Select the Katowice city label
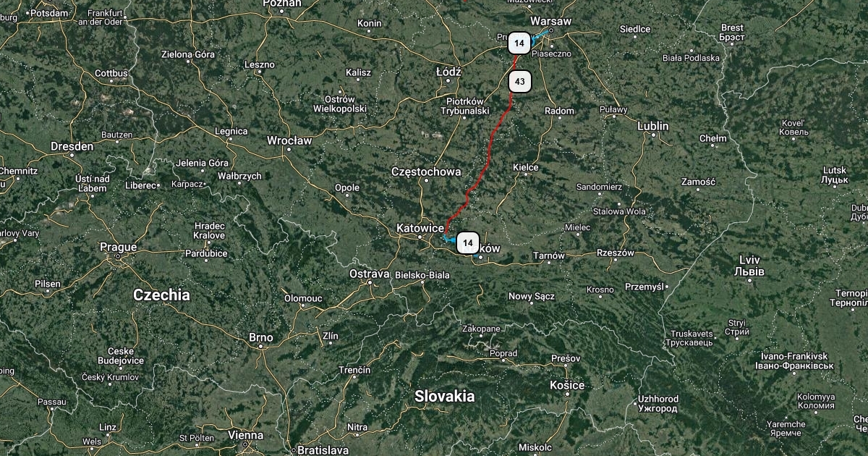This screenshot has height=456, width=868. pyautogui.click(x=420, y=228)
